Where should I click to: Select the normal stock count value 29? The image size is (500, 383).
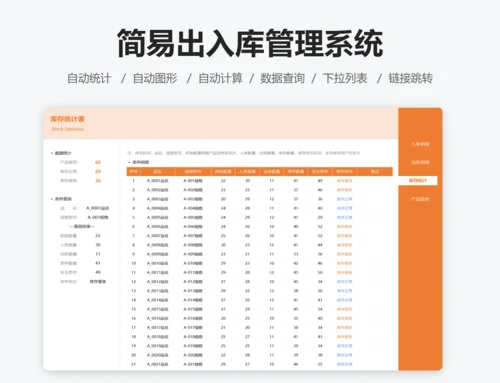pos(98,171)
